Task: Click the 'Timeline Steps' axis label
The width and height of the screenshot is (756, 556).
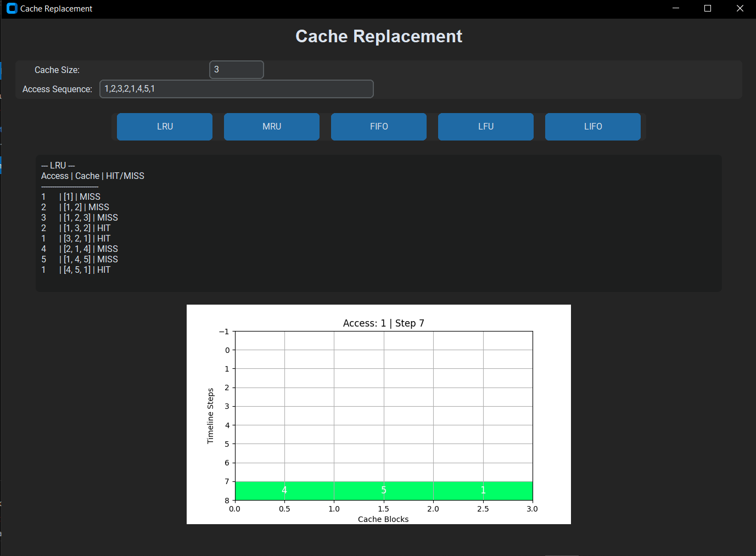Action: (x=210, y=416)
